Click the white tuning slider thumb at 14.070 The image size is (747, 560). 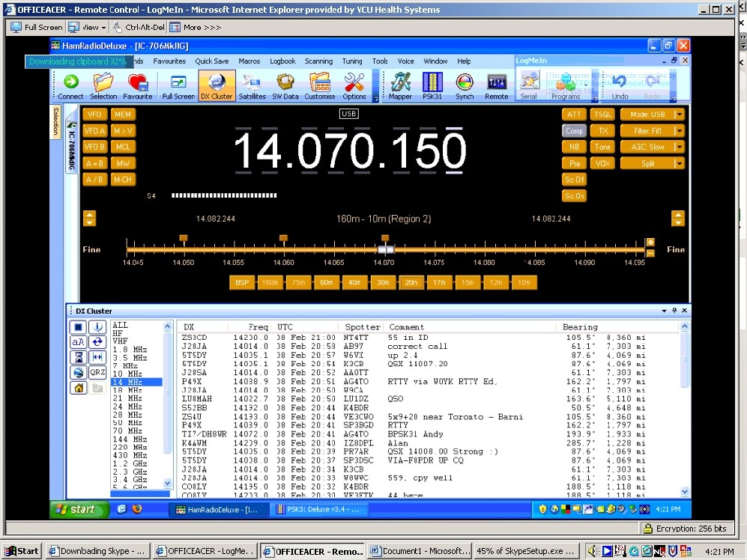coord(385,249)
